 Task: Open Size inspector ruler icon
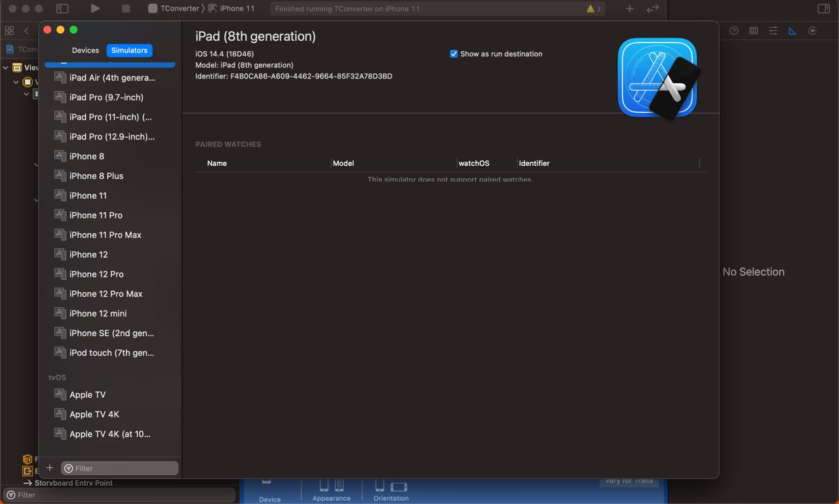(792, 31)
